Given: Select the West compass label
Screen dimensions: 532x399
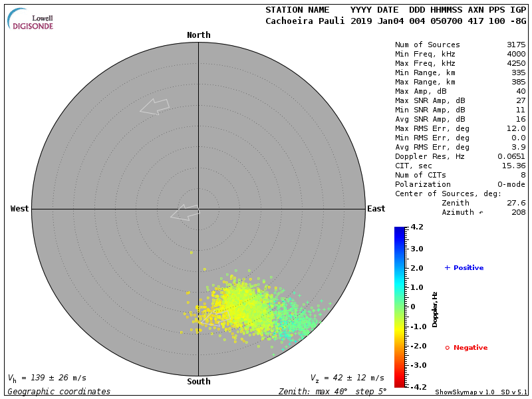Looking at the screenshot, I should click(x=20, y=209).
